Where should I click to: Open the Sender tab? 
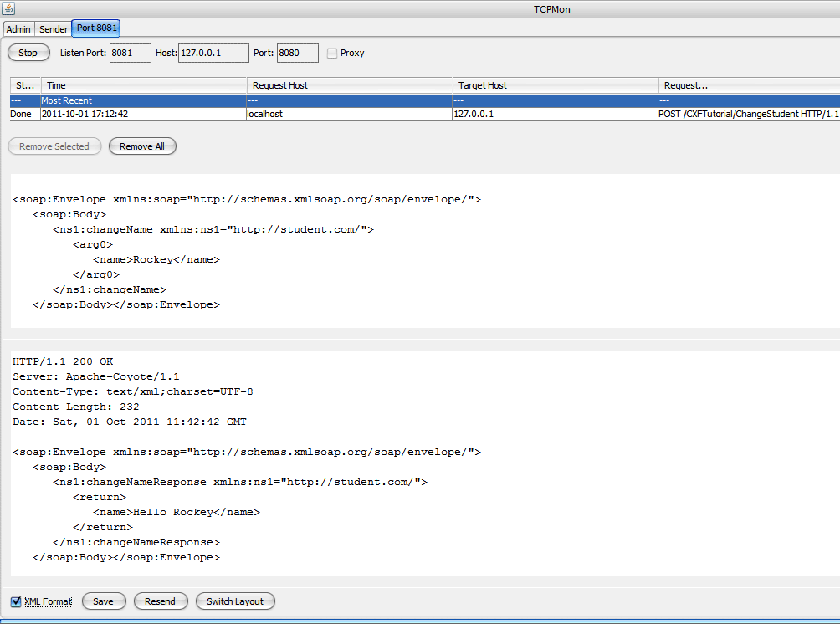click(54, 29)
